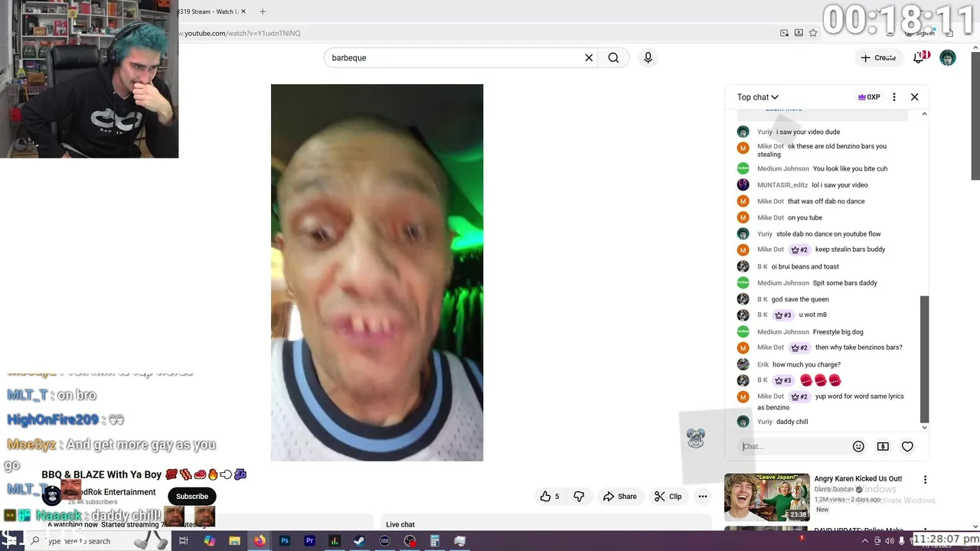Open Calculator from the taskbar

(x=434, y=541)
